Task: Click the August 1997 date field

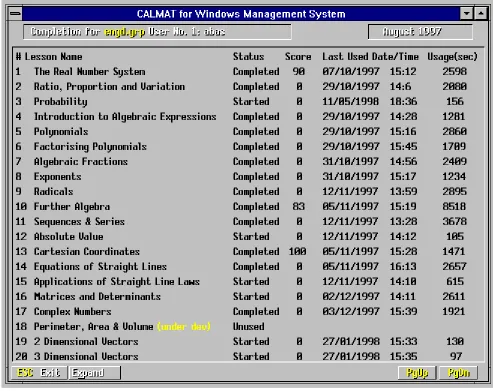Action: 420,32
